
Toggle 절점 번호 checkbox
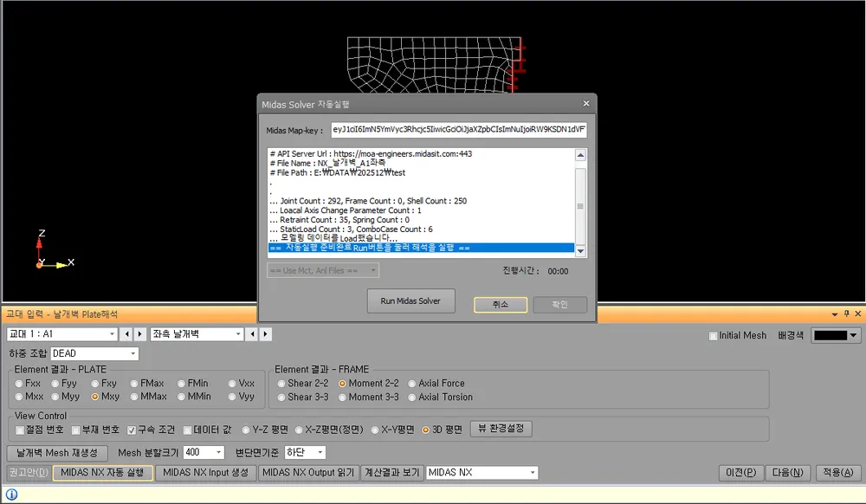click(20, 430)
